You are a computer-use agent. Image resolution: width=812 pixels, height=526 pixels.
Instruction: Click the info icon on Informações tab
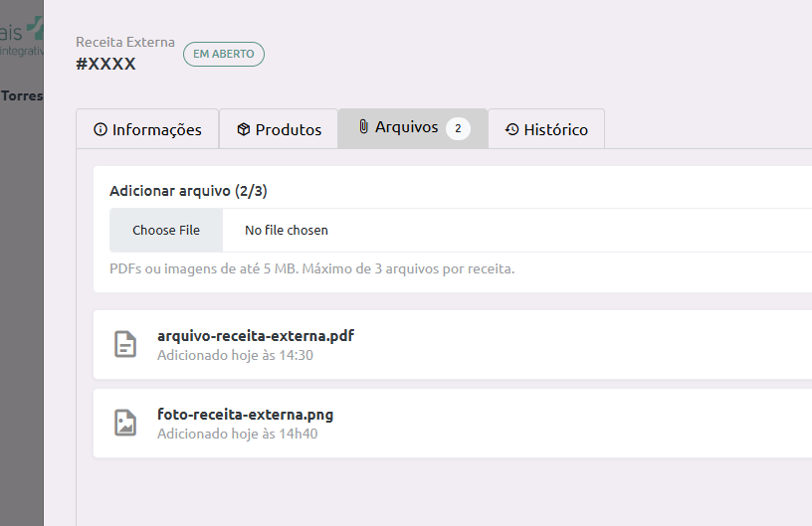101,129
